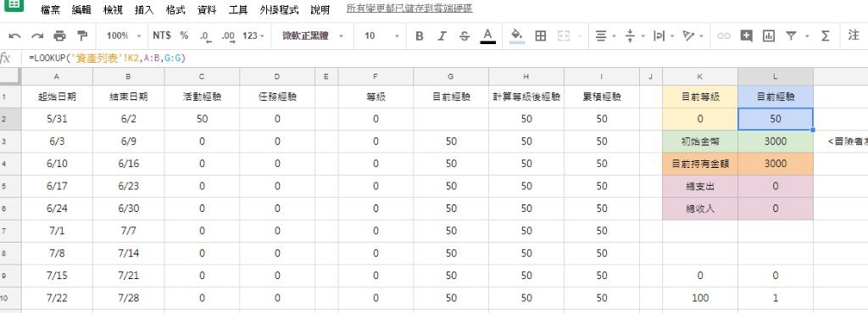Open the 檔案 menu

(50, 10)
